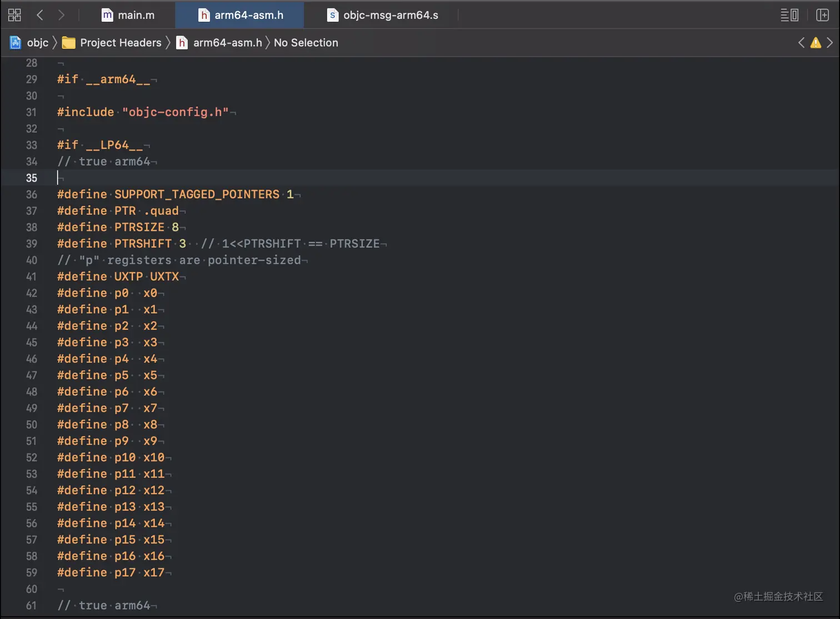Viewport: 840px width, 619px height.
Task: Go back to previous file
Action: click(x=40, y=15)
